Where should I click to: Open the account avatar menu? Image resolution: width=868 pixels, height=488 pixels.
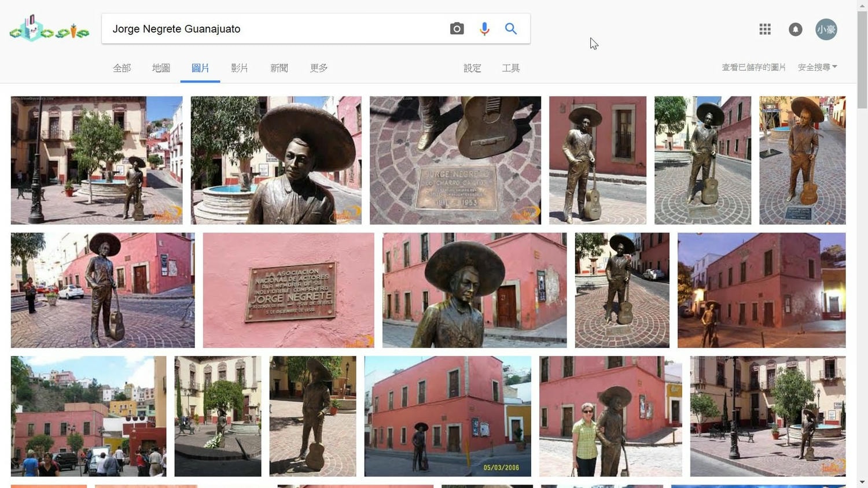826,29
